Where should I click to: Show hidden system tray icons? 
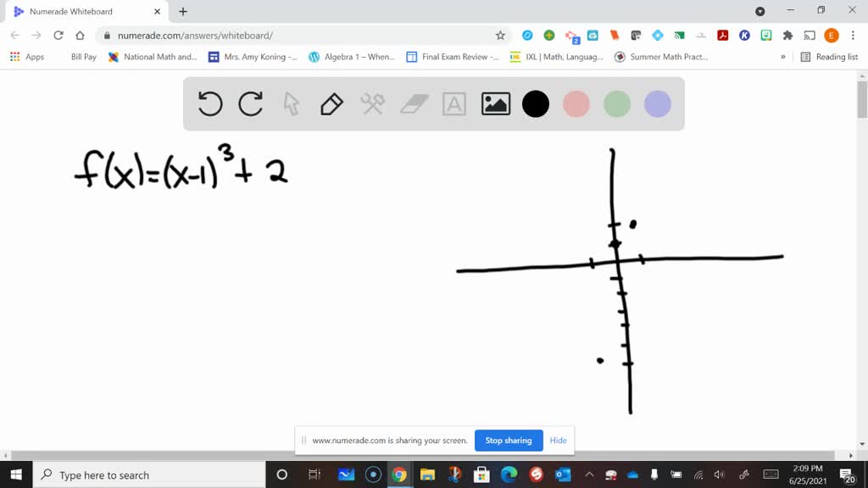[x=589, y=474]
